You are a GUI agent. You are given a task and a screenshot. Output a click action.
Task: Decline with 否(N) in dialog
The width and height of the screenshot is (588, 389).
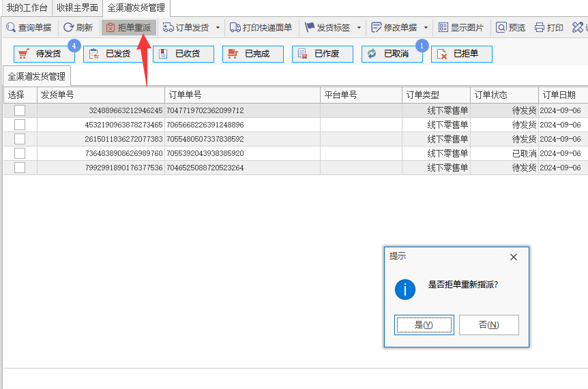[488, 324]
